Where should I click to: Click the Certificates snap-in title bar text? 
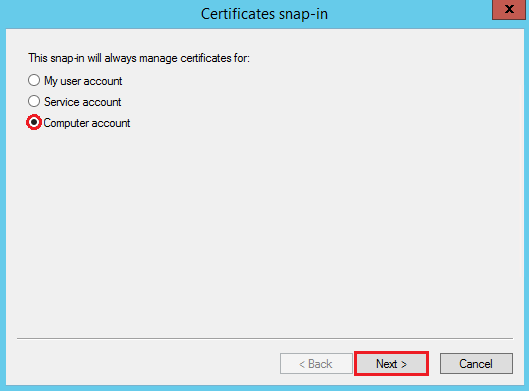coord(264,14)
